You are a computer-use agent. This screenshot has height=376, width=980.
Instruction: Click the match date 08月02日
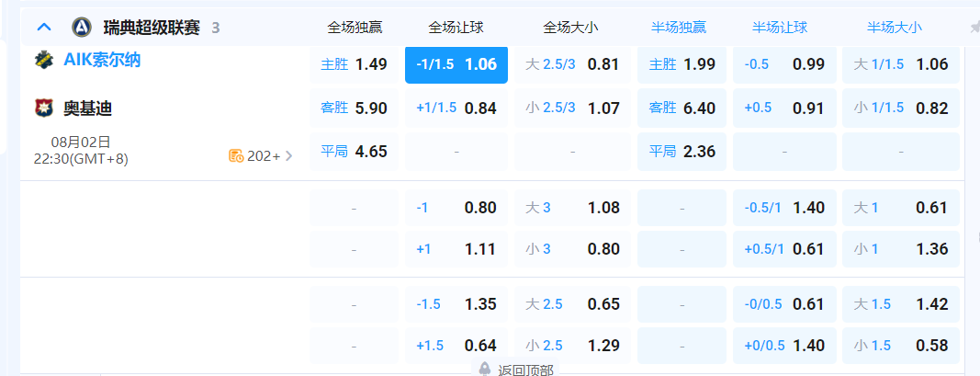pos(81,142)
